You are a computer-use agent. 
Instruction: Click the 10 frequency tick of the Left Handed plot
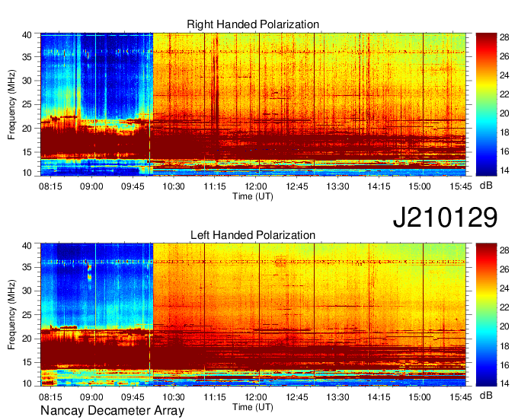point(27,383)
